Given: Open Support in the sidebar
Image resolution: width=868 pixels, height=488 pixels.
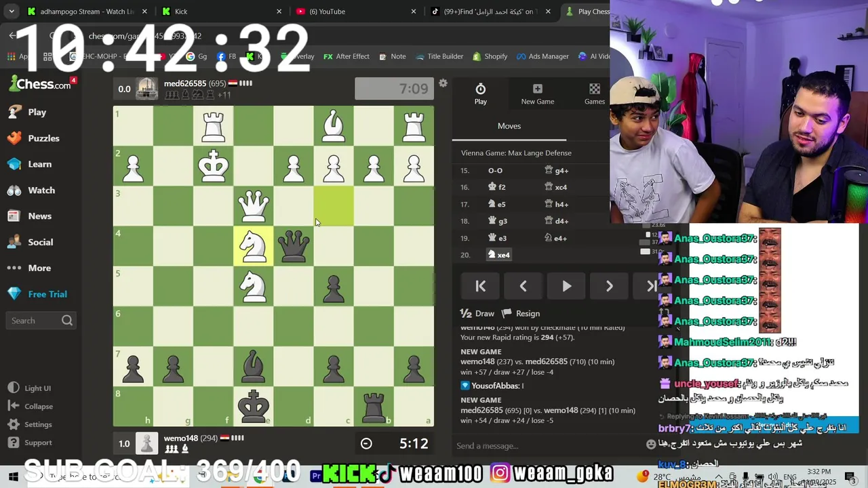Looking at the screenshot, I should tap(30, 443).
